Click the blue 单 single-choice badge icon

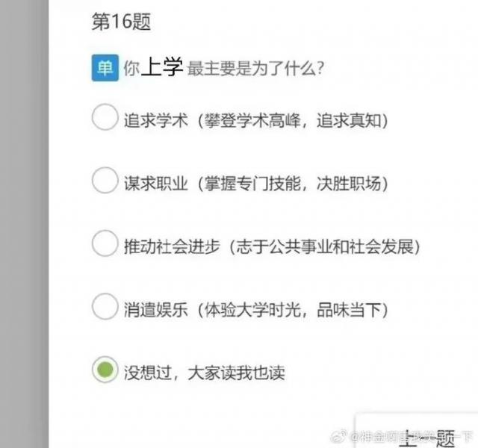tap(105, 68)
